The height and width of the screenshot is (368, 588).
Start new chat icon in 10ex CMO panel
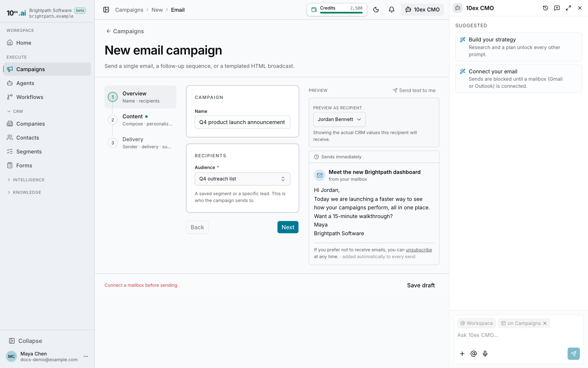557,8
